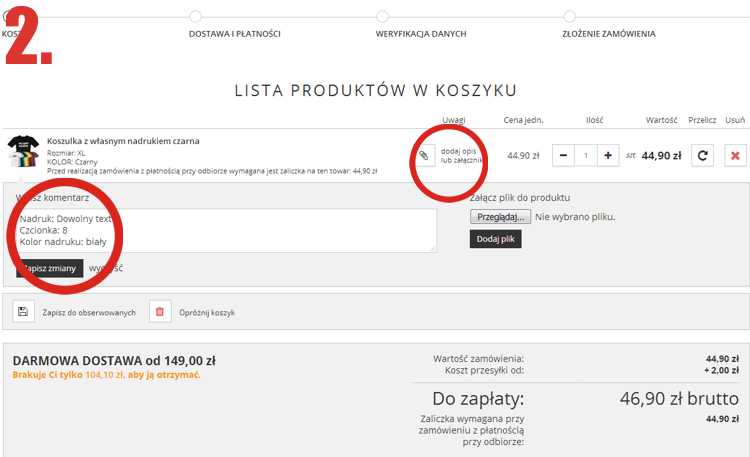Select the Złożenie zamówienia step

(608, 33)
